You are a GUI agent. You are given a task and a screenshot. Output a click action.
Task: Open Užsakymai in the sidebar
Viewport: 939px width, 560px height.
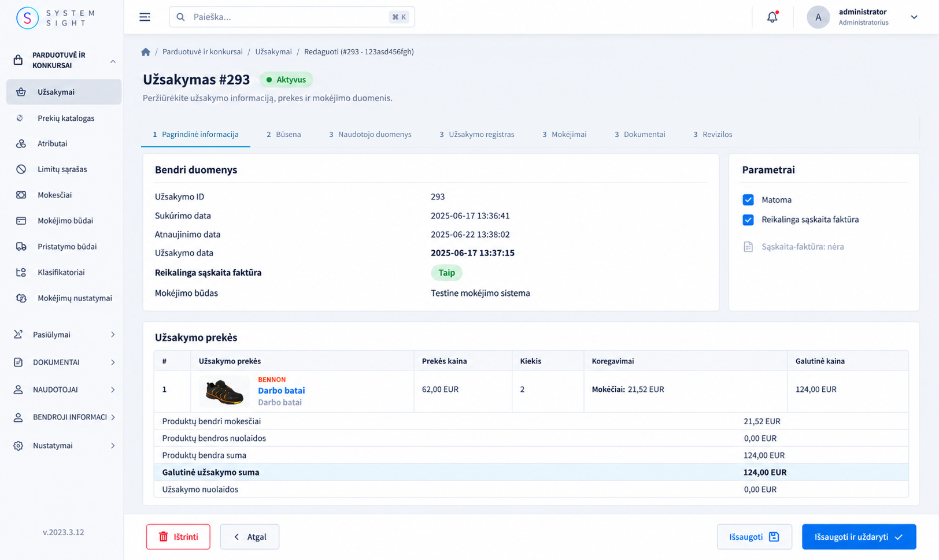[x=64, y=92]
